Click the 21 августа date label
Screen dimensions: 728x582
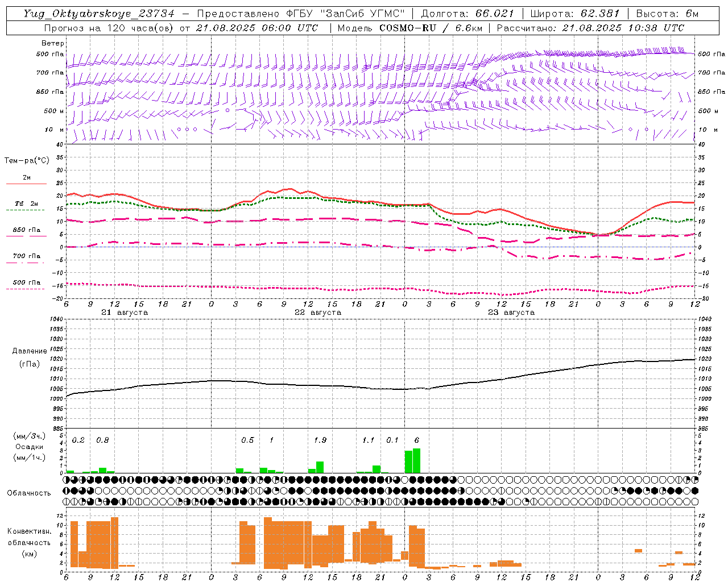pos(125,313)
